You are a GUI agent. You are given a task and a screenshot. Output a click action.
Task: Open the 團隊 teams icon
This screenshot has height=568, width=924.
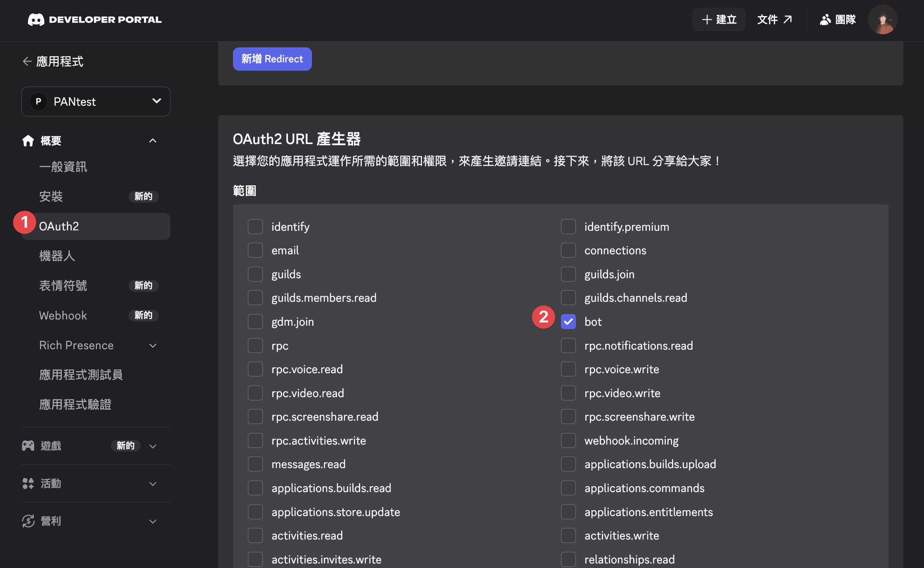pyautogui.click(x=826, y=19)
